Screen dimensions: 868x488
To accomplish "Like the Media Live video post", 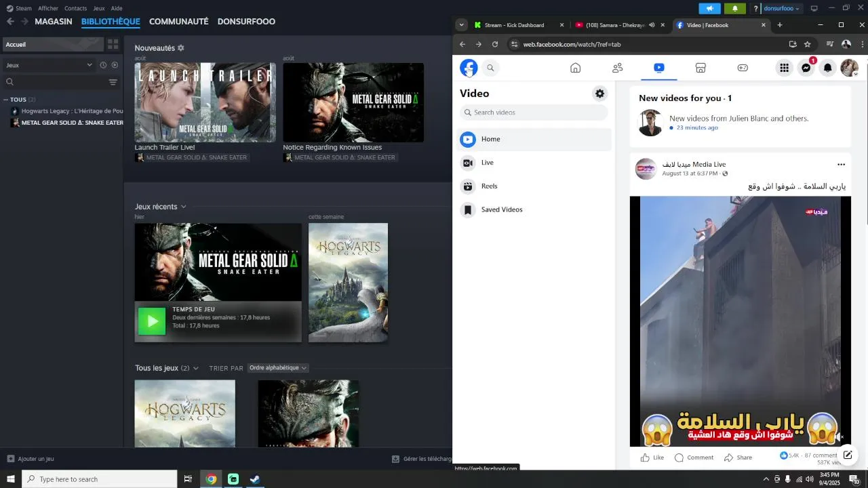I will (x=652, y=457).
